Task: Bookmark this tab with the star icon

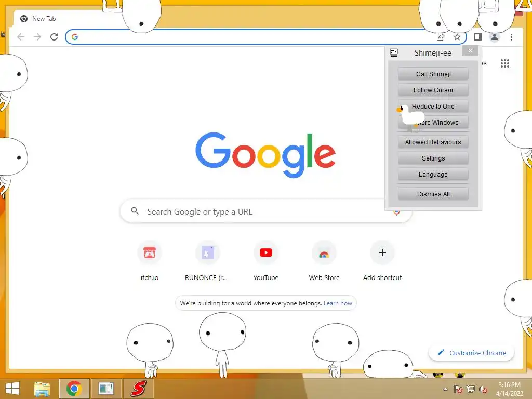Action: click(457, 37)
